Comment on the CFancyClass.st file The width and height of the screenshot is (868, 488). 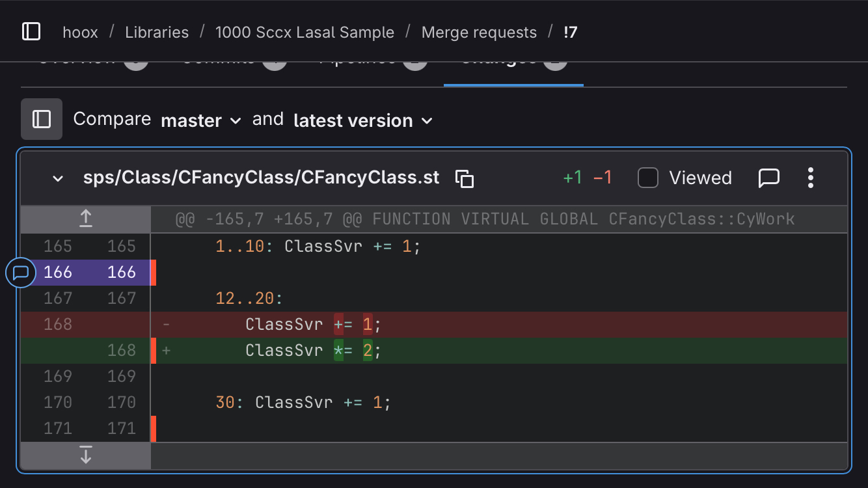(x=769, y=178)
